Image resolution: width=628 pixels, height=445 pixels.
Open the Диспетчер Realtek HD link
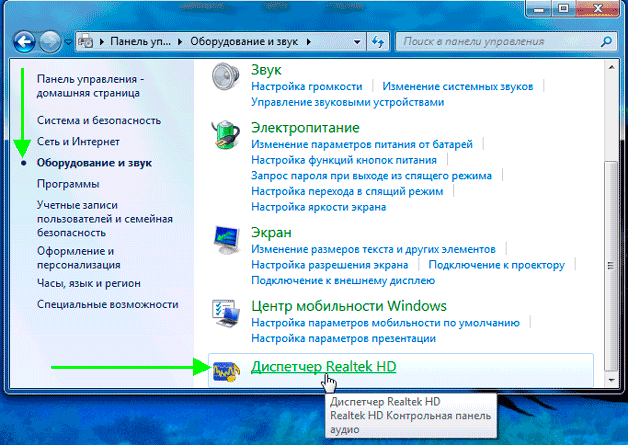(x=323, y=367)
